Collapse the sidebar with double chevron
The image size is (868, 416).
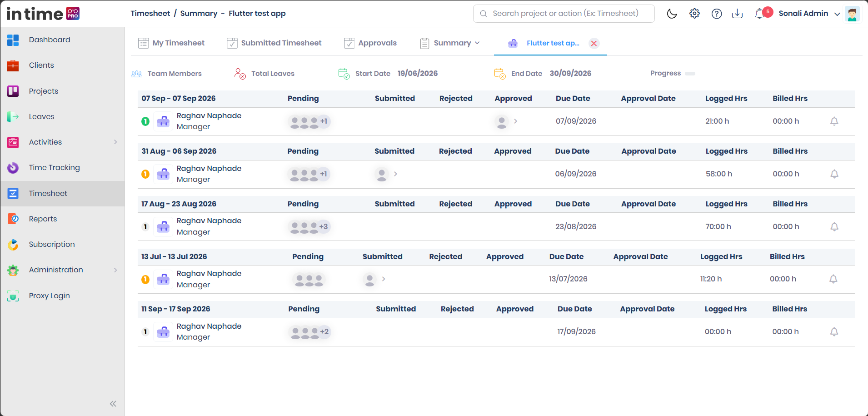[x=113, y=404]
